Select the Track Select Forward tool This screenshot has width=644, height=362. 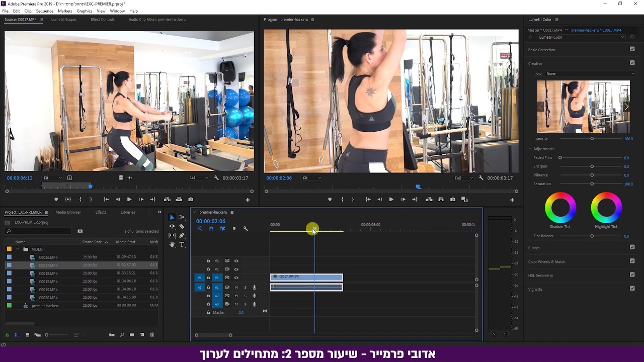[182, 217]
